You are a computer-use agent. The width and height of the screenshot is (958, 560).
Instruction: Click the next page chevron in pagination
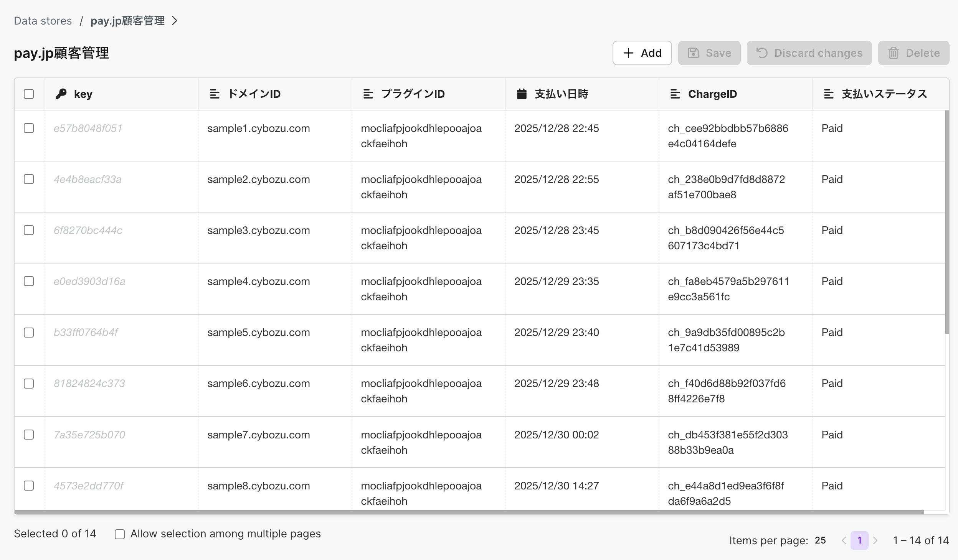point(875,540)
